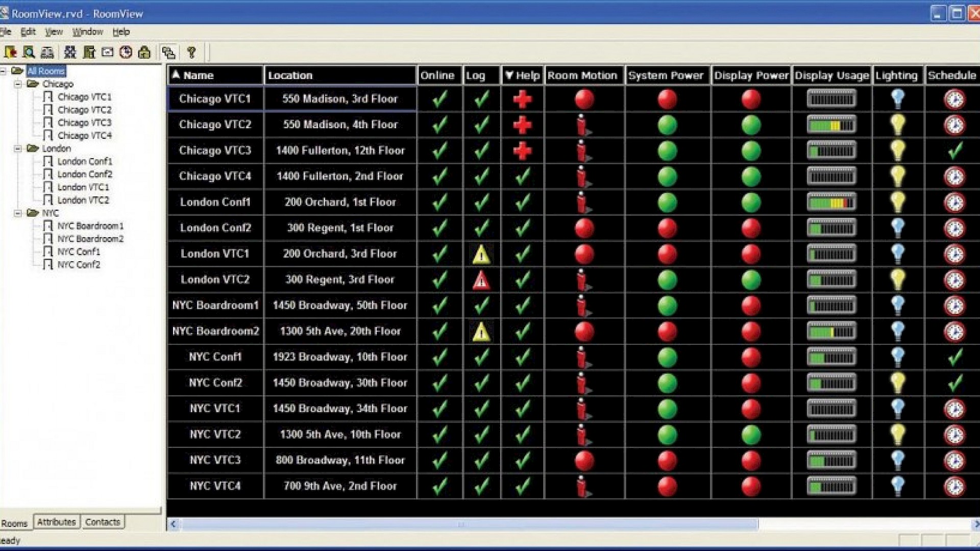Click yellow warning Log icon for NYC Boardroom2

[481, 332]
